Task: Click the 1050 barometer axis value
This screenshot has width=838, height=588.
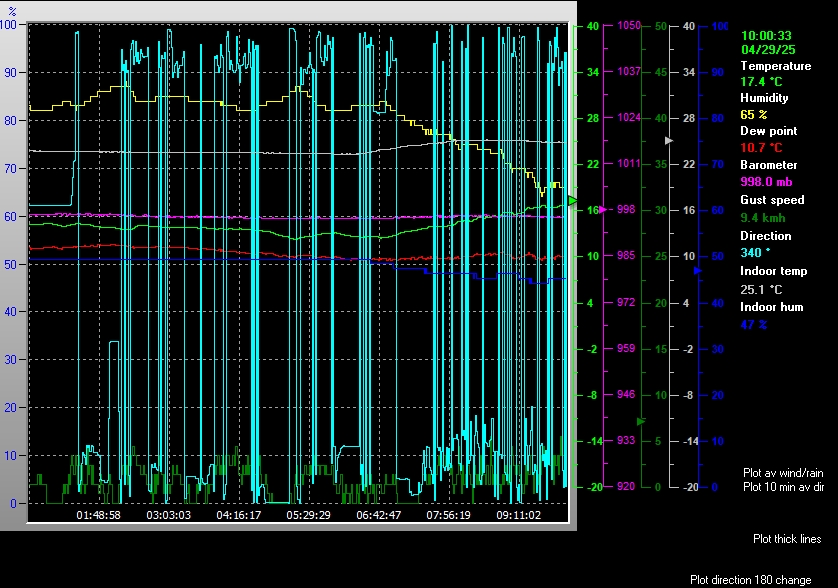Action: (629, 26)
